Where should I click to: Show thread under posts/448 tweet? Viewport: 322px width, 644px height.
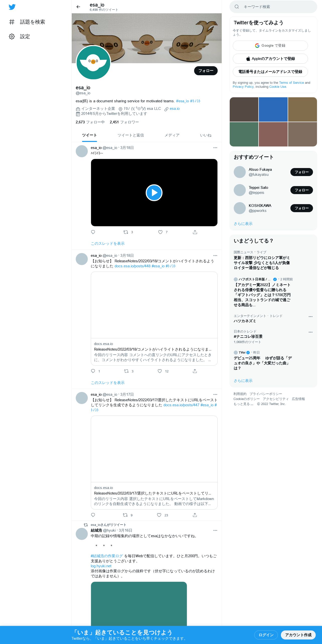(x=108, y=383)
